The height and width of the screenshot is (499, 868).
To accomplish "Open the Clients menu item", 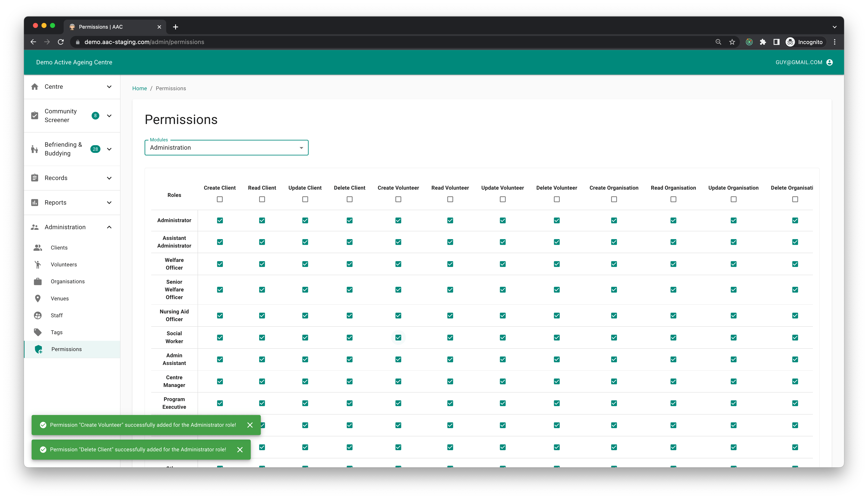I will (x=72, y=247).
